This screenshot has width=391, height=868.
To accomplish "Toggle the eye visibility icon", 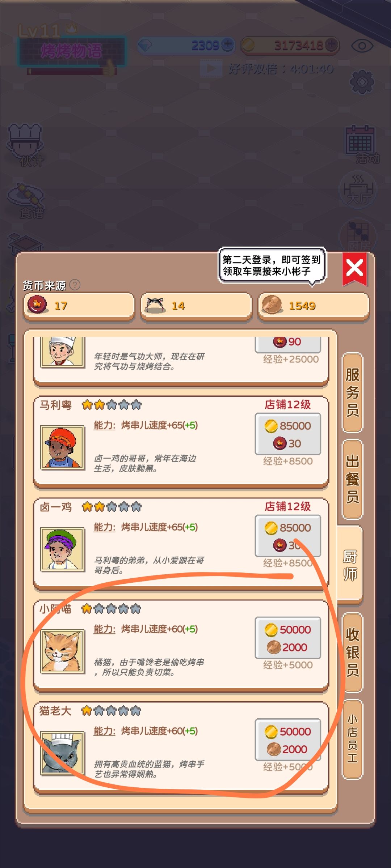I will (x=362, y=46).
